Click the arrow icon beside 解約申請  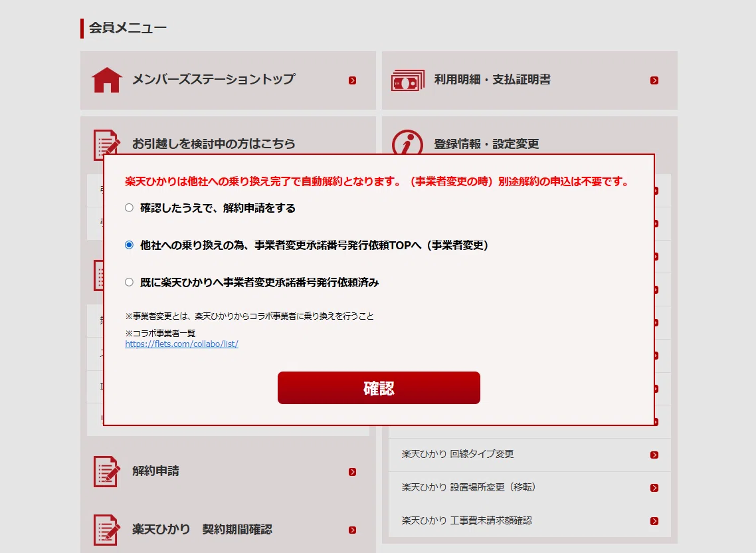(353, 472)
